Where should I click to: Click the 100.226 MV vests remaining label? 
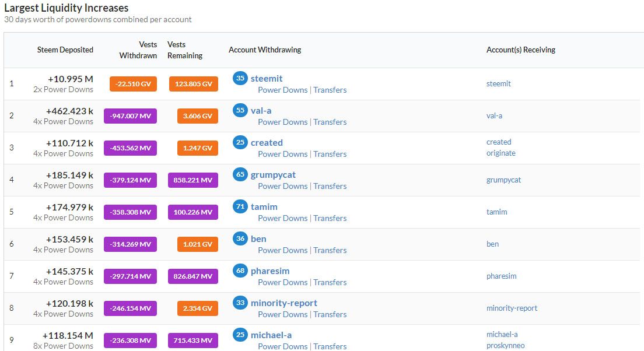pos(193,212)
